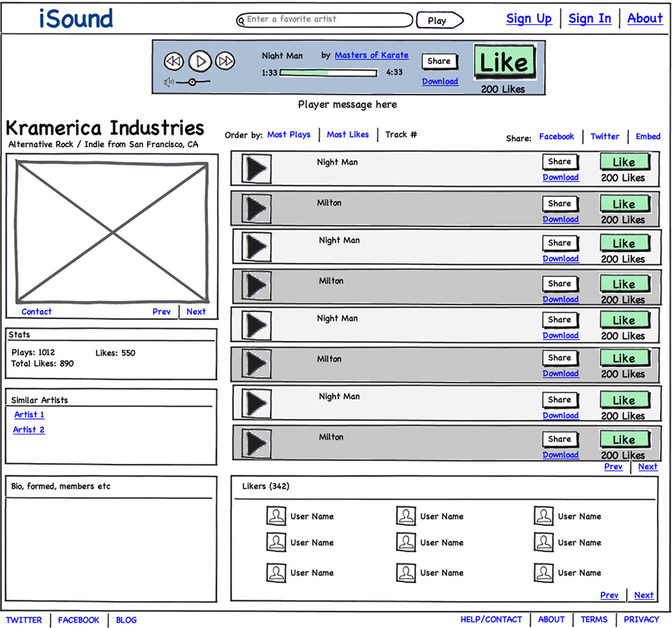Image resolution: width=672 pixels, height=628 pixels.
Task: Open the Artist 1 similar artist link
Action: coord(30,415)
